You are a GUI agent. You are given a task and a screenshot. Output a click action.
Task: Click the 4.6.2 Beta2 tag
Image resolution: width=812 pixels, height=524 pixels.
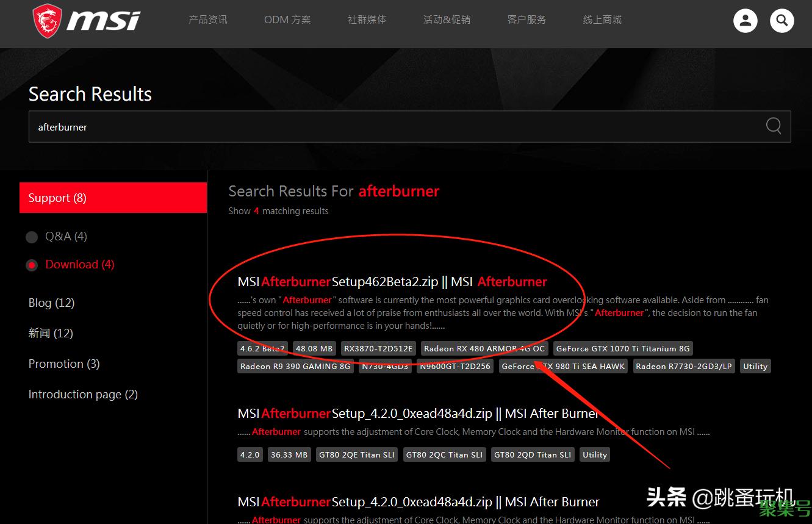[x=262, y=348]
